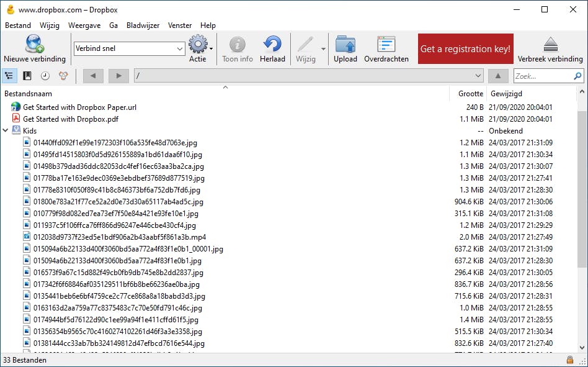This screenshot has width=588, height=367.
Task: Select 01778e8310f050f89c41b8c846373bf6a752db7fd6.jpg
Action: [x=117, y=190]
